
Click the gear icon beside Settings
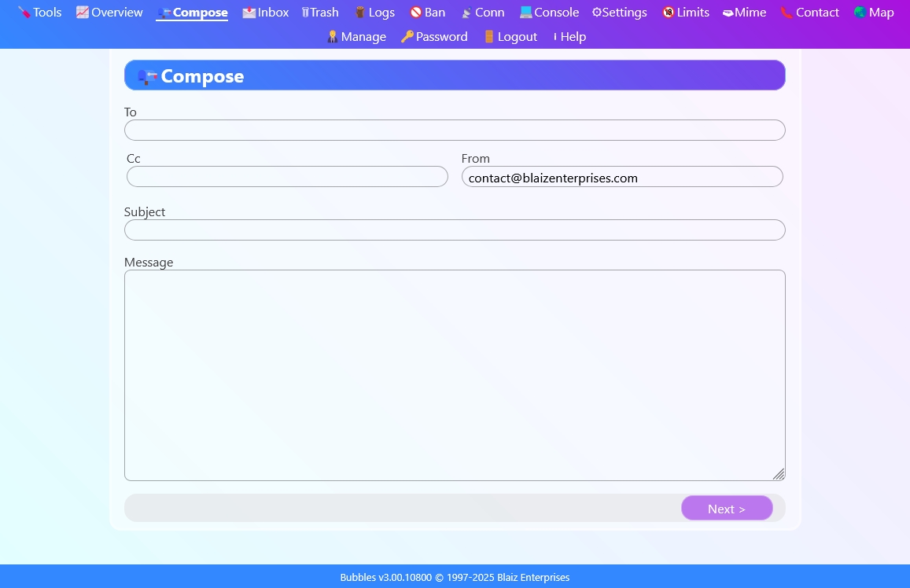tap(597, 12)
